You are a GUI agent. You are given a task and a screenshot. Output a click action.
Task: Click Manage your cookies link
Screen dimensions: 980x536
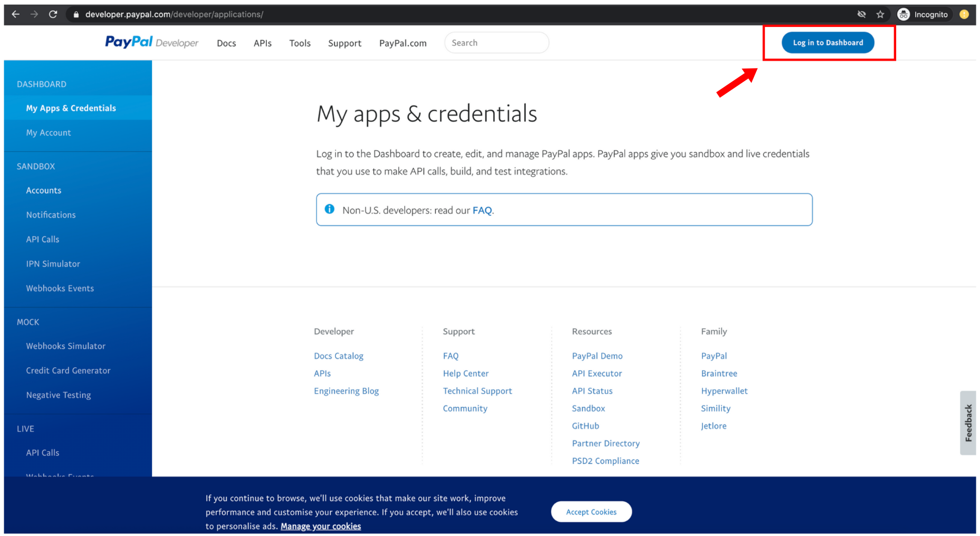click(321, 527)
